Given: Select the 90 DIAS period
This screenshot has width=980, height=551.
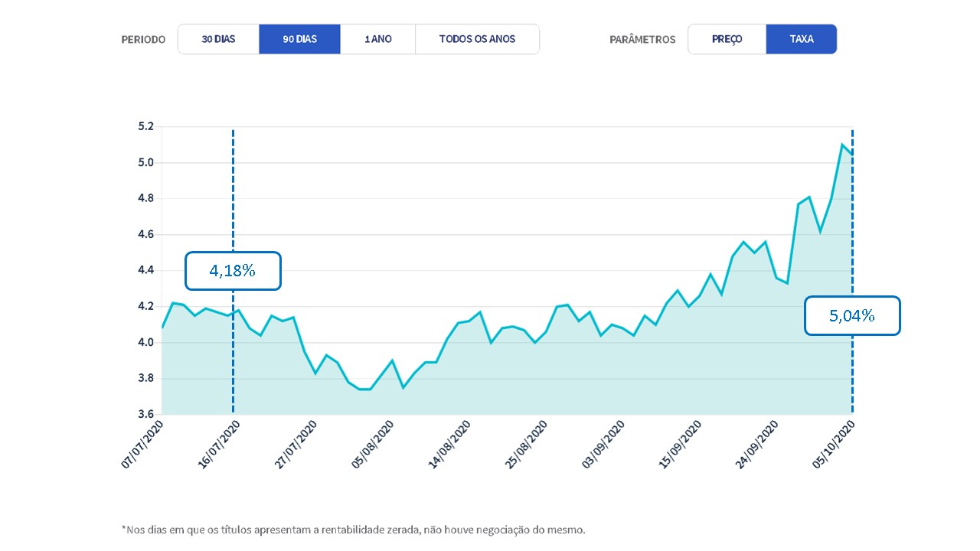Looking at the screenshot, I should point(300,39).
